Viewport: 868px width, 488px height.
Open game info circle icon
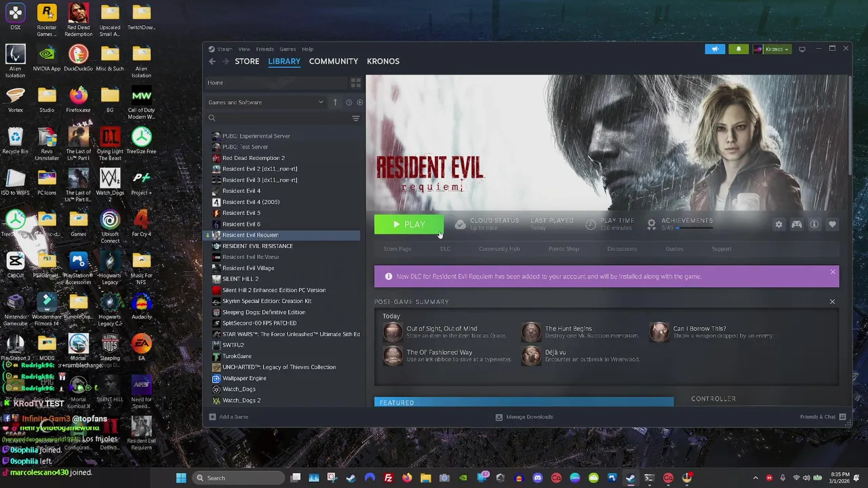tap(814, 224)
